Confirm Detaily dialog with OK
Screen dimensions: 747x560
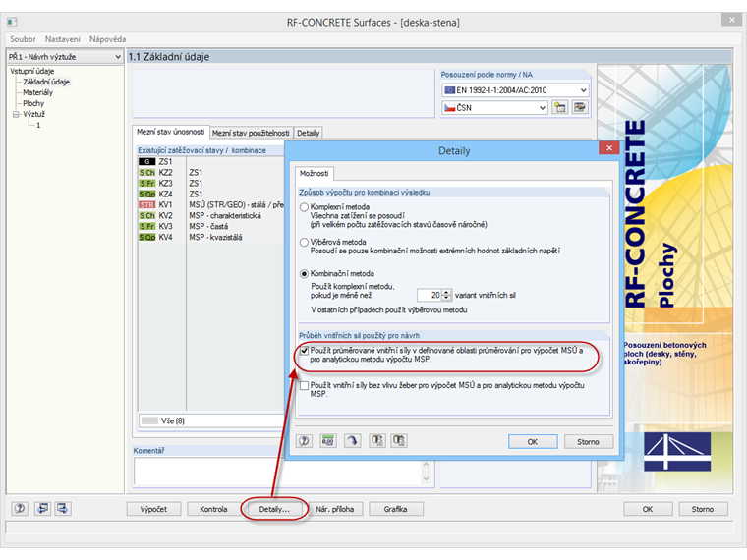(x=533, y=442)
